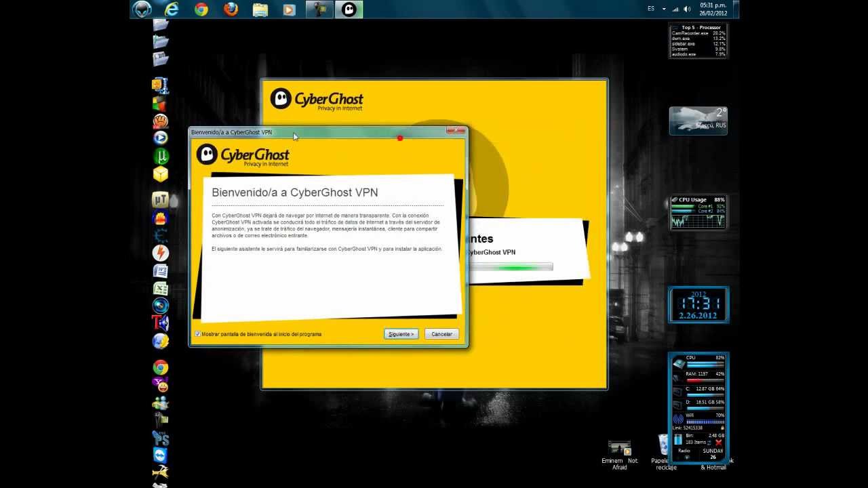868x488 pixels.
Task: Click the CPU Usage gadget graph
Action: tap(698, 221)
